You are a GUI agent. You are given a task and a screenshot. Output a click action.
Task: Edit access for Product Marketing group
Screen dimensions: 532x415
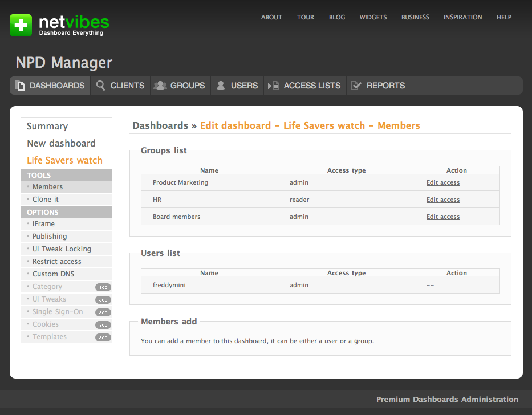click(443, 182)
